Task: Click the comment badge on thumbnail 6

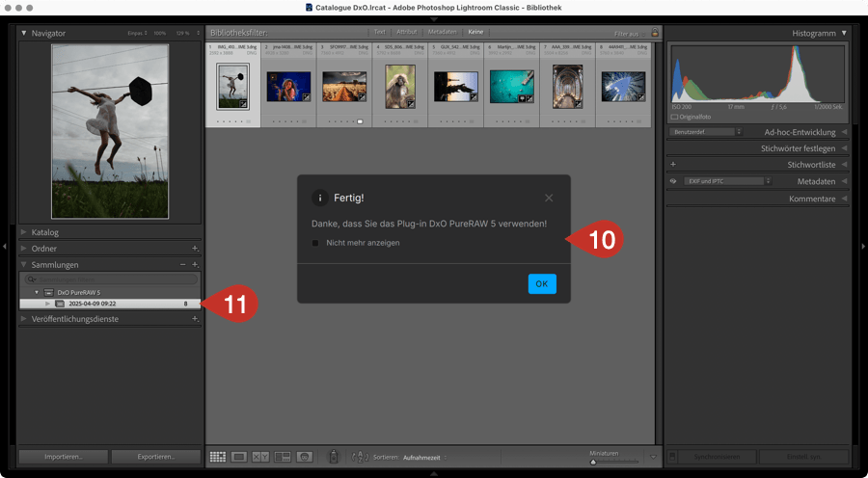Action: point(522,98)
